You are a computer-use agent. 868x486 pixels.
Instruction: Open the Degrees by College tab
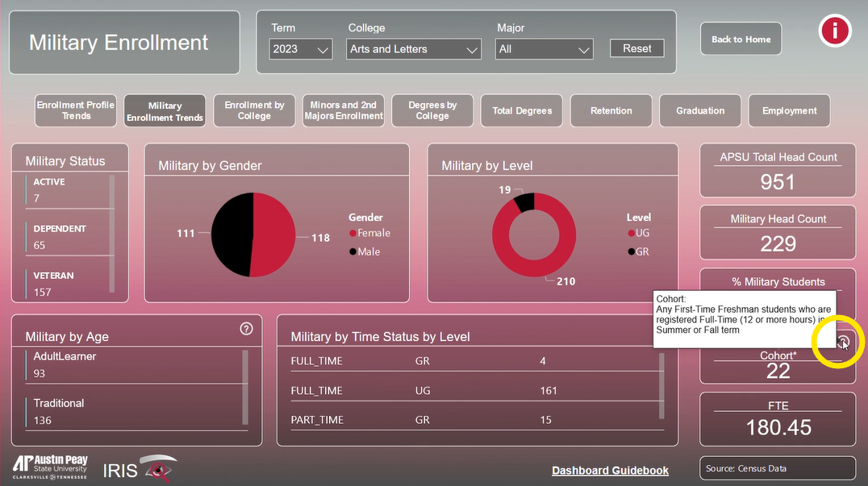(432, 110)
